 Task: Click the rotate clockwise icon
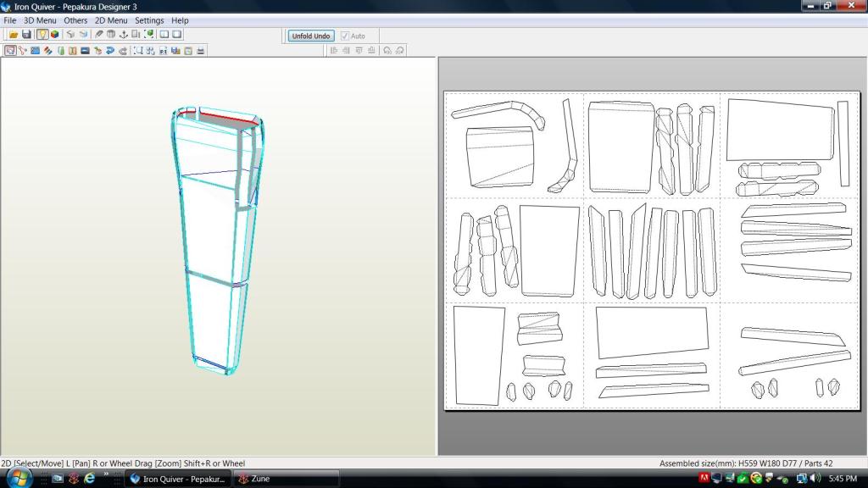[x=400, y=50]
